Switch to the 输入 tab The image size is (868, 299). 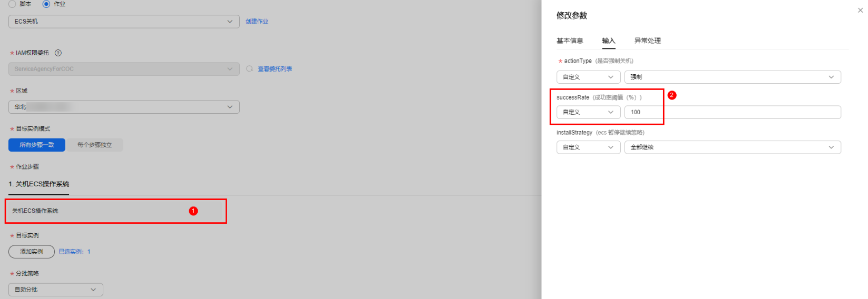point(609,41)
